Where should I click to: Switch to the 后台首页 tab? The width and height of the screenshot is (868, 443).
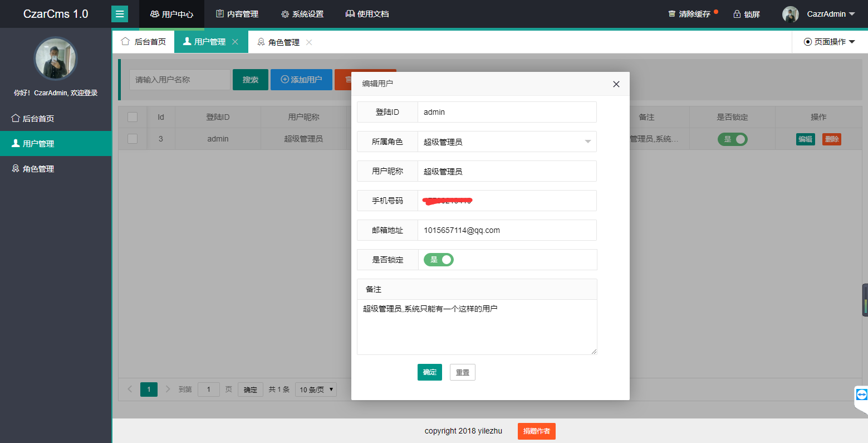[144, 42]
